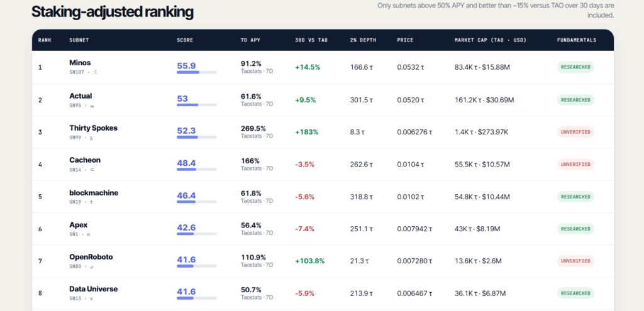Screen dimensions: 644x311
Task: Click the 166.6 τ depth value
Action: pos(362,67)
